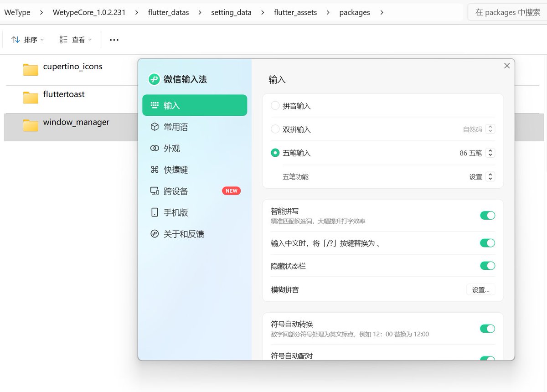The height and width of the screenshot is (392, 547).
Task: Click the 在 packages 中搜索 search box
Action: click(507, 12)
